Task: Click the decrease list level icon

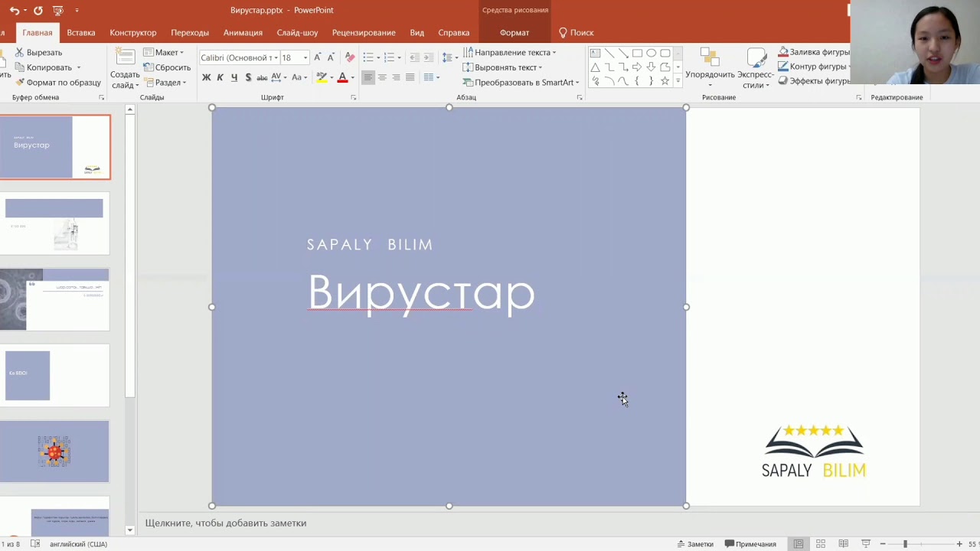Action: (414, 57)
